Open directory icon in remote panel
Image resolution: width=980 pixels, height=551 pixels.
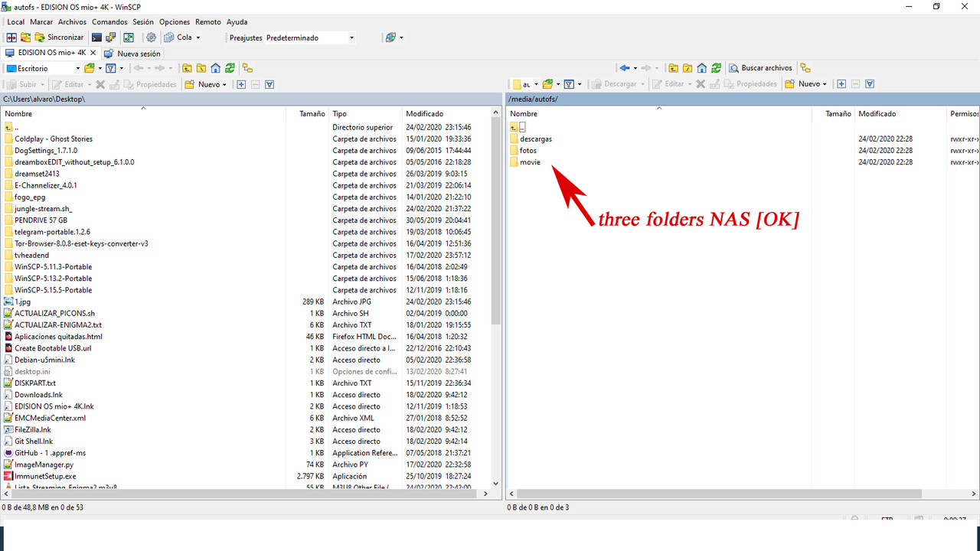547,84
